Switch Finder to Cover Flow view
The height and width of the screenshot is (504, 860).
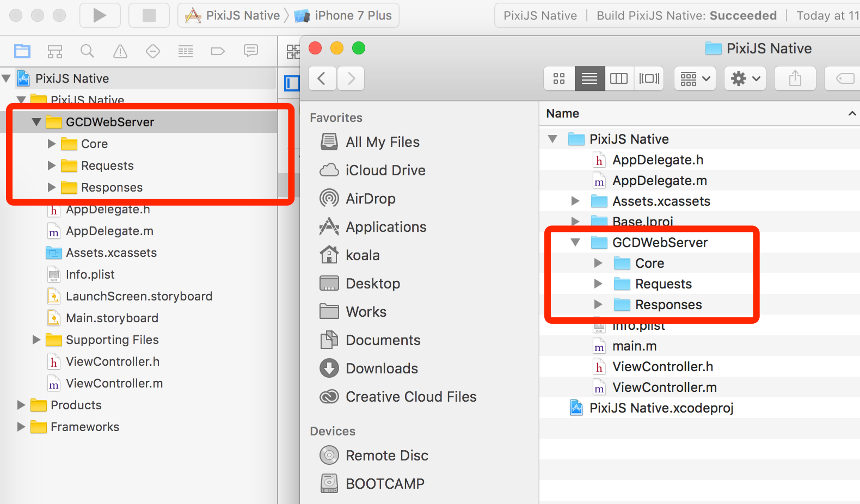coord(649,79)
